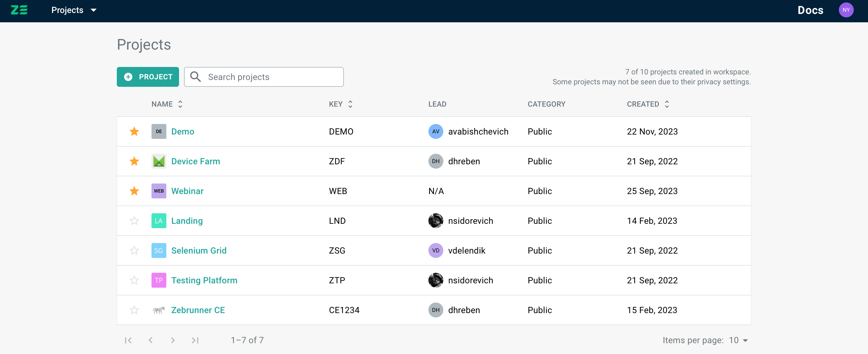Click the DH avatar in Device Farm row

point(435,161)
